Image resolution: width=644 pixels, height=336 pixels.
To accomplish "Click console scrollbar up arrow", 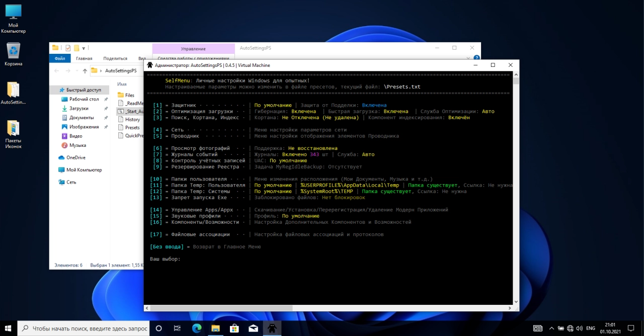I will coord(516,74).
